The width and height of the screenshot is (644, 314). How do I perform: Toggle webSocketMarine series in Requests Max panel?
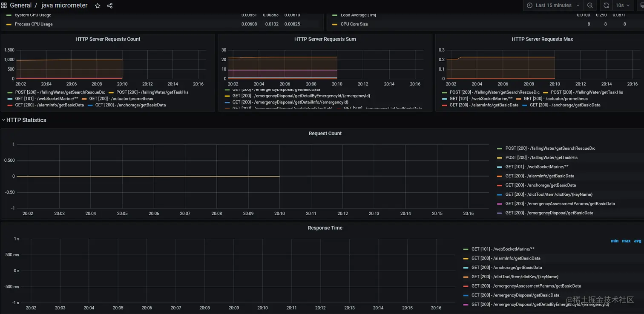click(481, 99)
